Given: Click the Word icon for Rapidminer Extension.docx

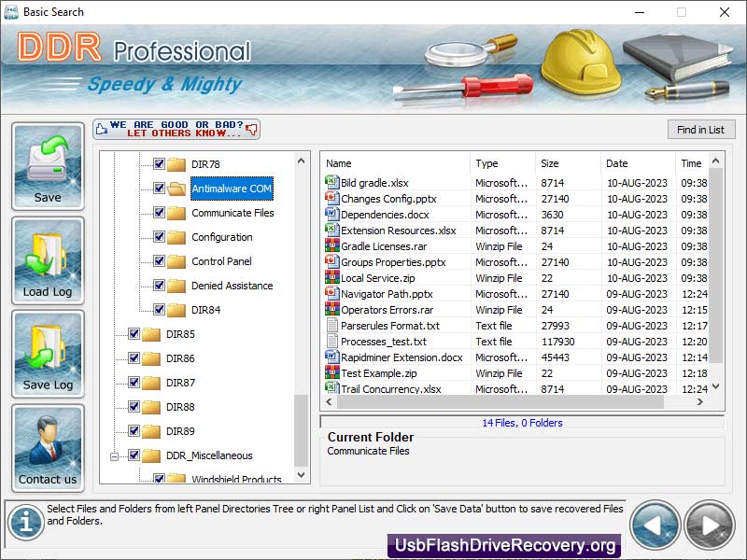Looking at the screenshot, I should tap(331, 357).
